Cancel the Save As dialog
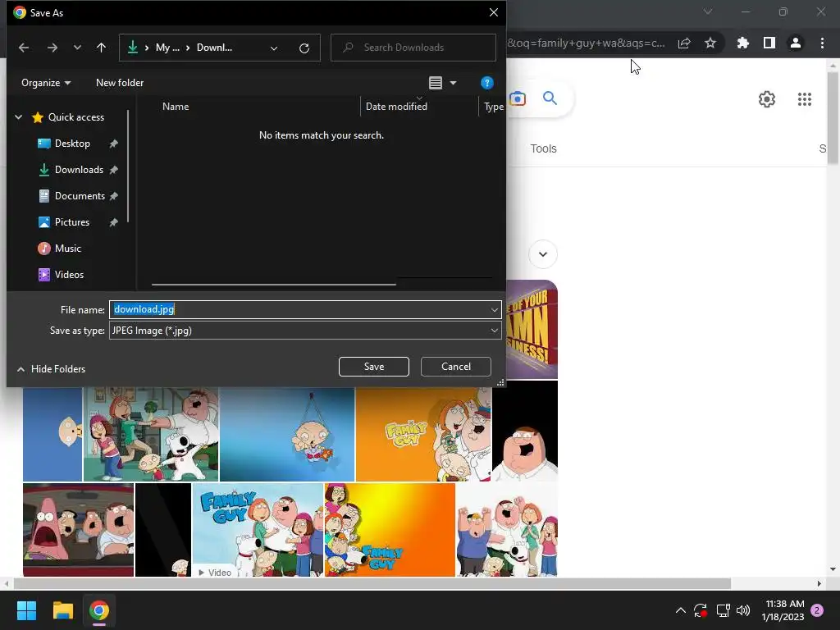This screenshot has width=840, height=630. click(456, 367)
